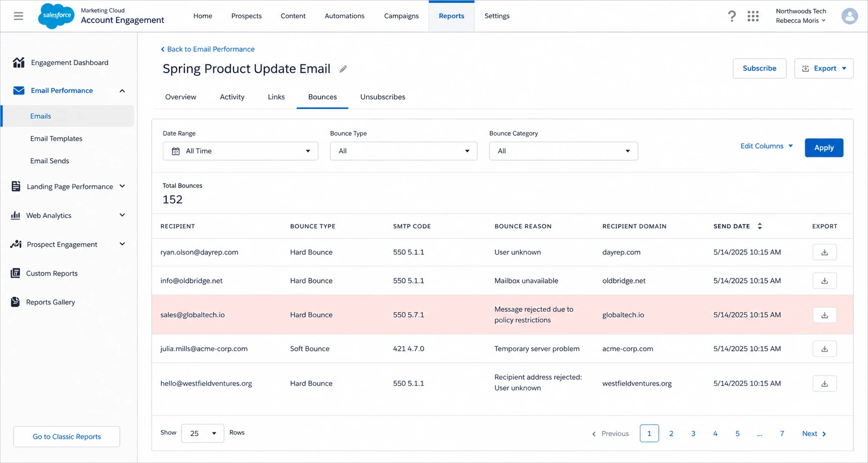
Task: Switch to the Links tab
Action: 276,97
